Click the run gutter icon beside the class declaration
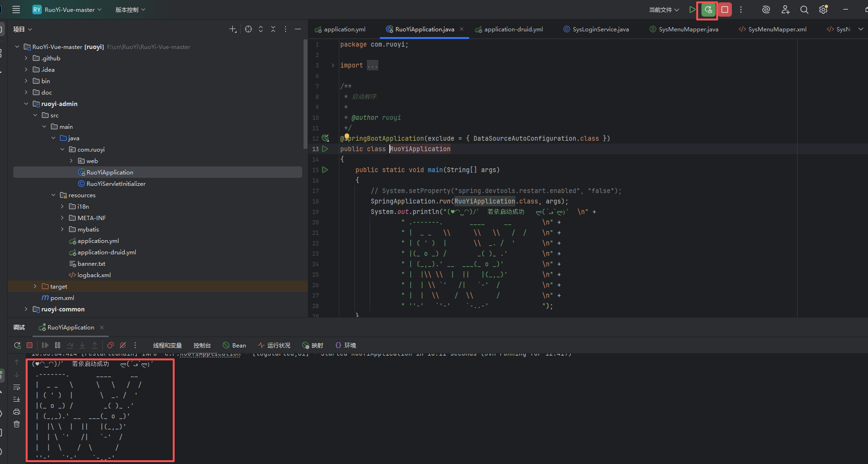The width and height of the screenshot is (868, 464). coord(325,149)
